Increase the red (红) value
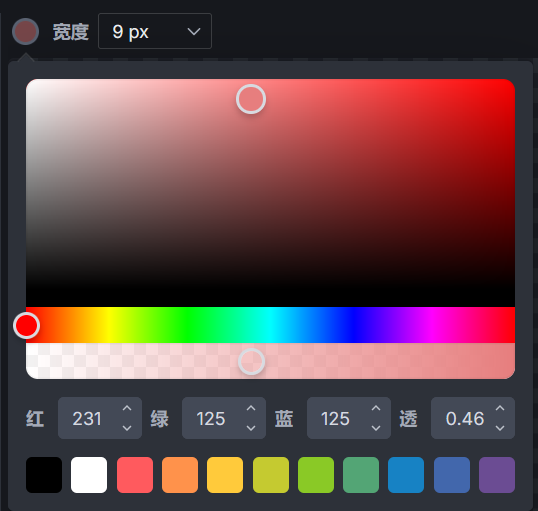Image resolution: width=538 pixels, height=511 pixels. click(127, 408)
